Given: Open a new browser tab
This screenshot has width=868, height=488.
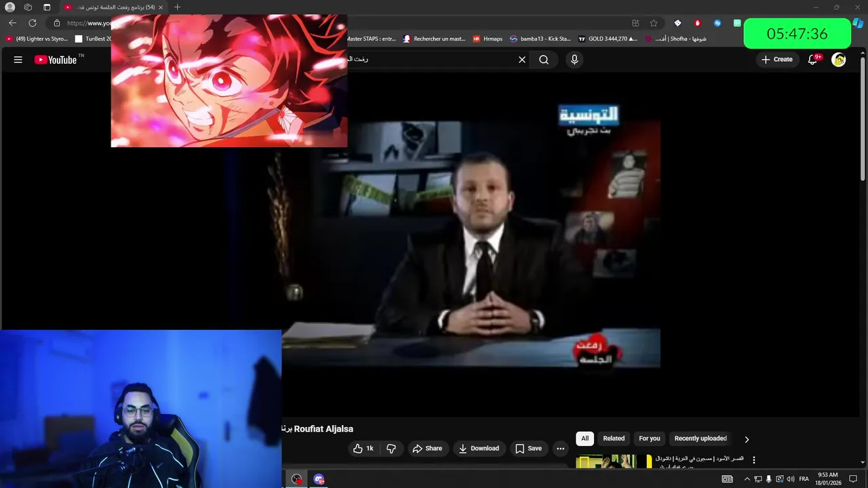Looking at the screenshot, I should (177, 7).
